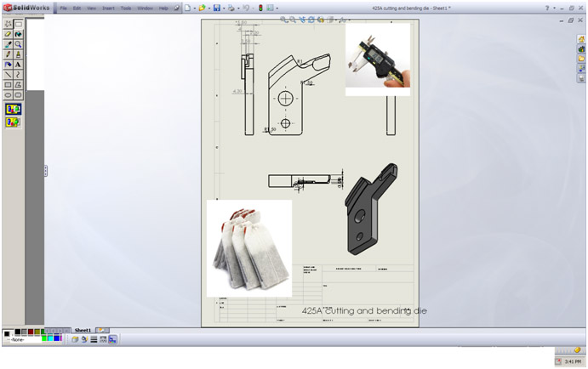588x369 pixels.
Task: Select the Pick Color eyedropper tool
Action: click(8, 44)
